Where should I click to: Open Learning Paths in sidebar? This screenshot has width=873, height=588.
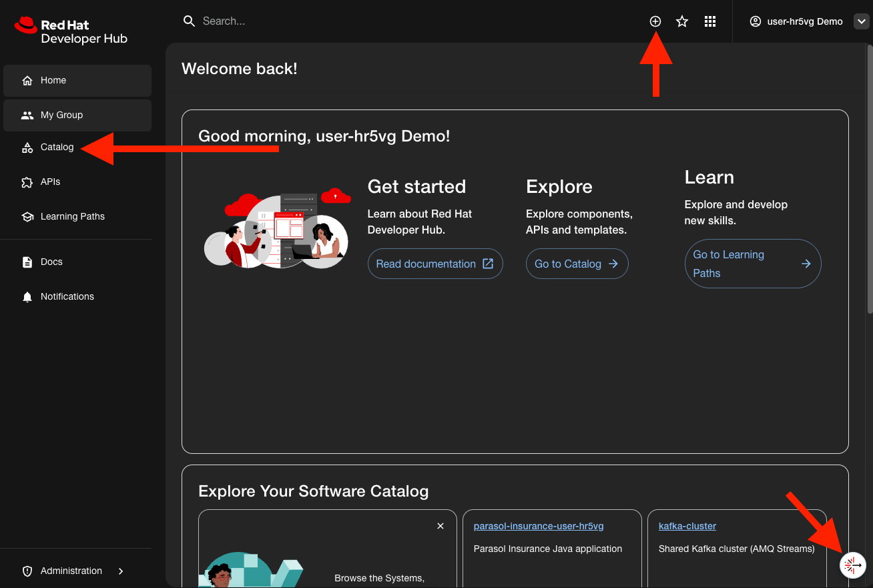[x=77, y=216]
